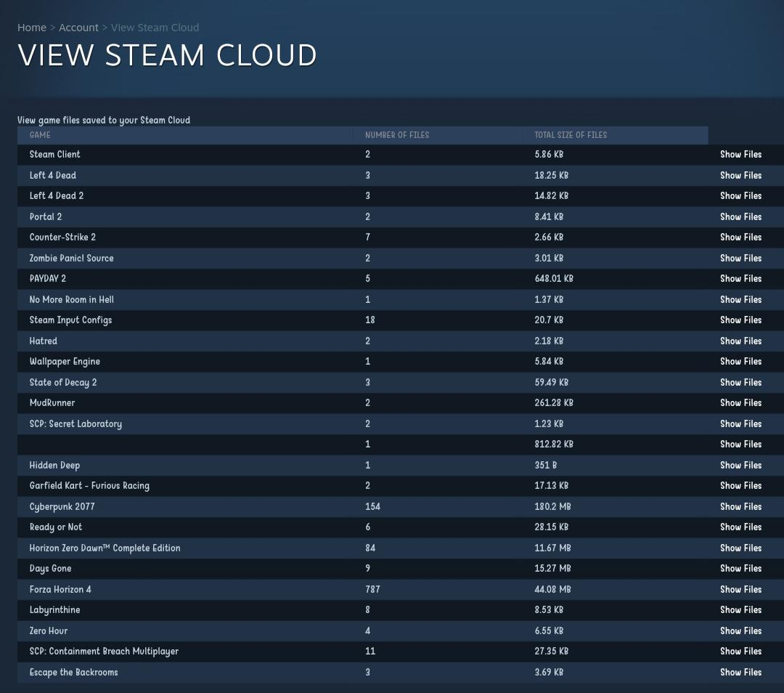Select the Zero Hour game name
This screenshot has width=784, height=693.
pos(49,631)
